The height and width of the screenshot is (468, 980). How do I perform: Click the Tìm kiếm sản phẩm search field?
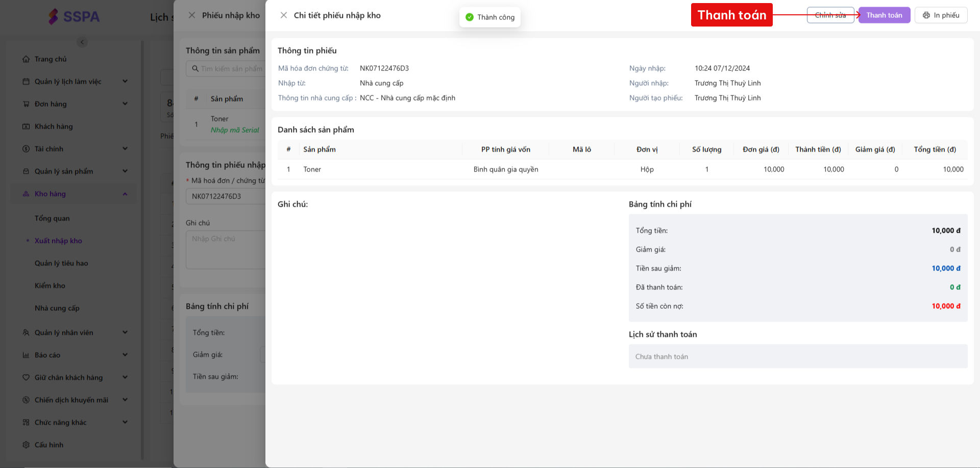point(226,68)
